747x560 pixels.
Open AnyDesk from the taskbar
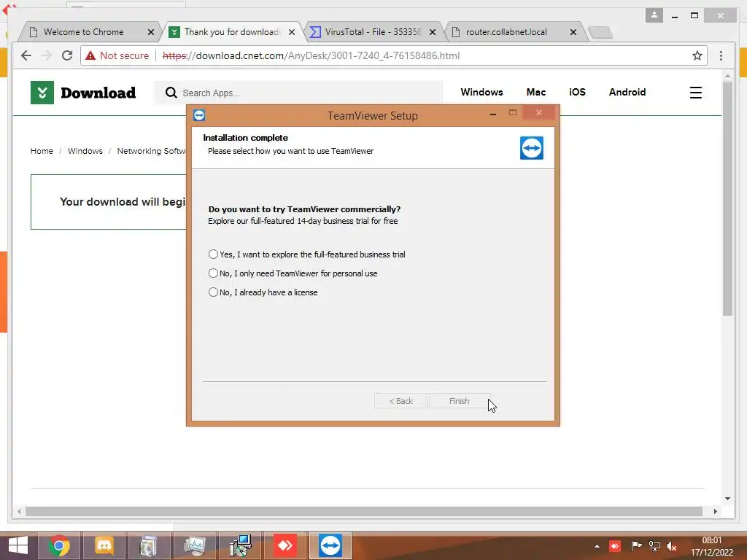click(x=285, y=545)
